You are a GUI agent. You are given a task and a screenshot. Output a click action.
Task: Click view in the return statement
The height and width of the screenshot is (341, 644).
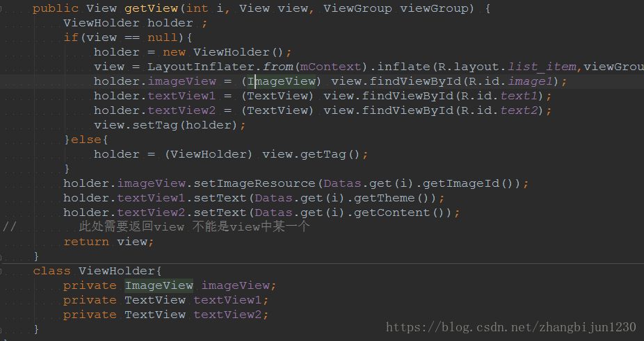(132, 242)
